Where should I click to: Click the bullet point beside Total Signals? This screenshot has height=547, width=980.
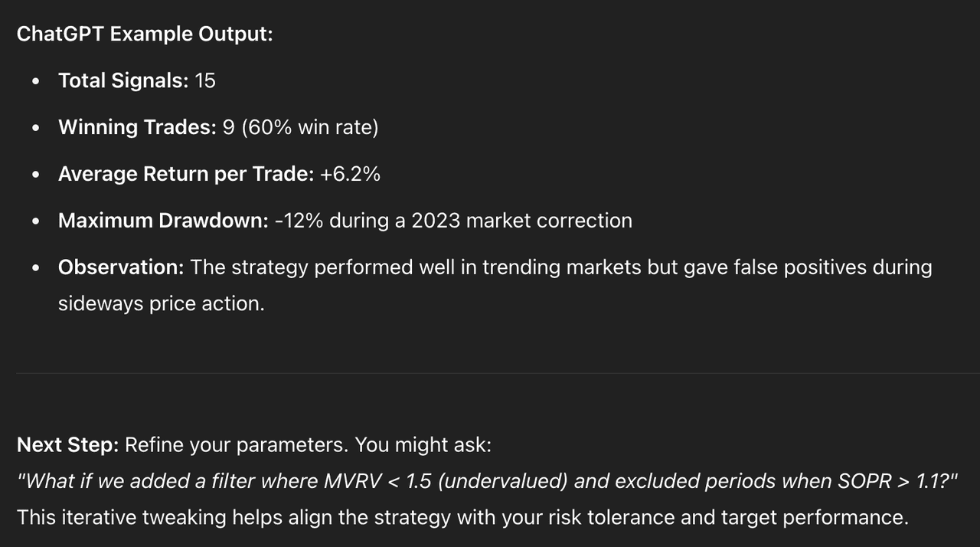[x=36, y=81]
